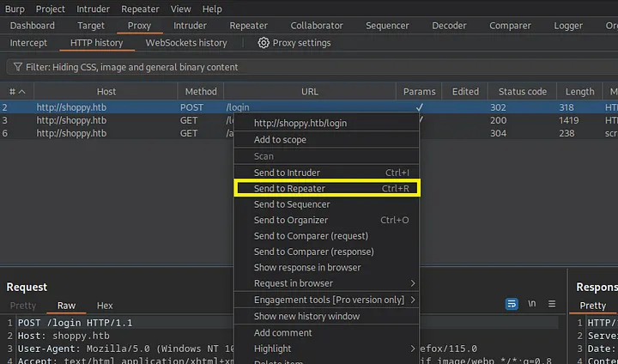Open Proxy settings gear icon
This screenshot has height=364, width=618.
click(264, 43)
